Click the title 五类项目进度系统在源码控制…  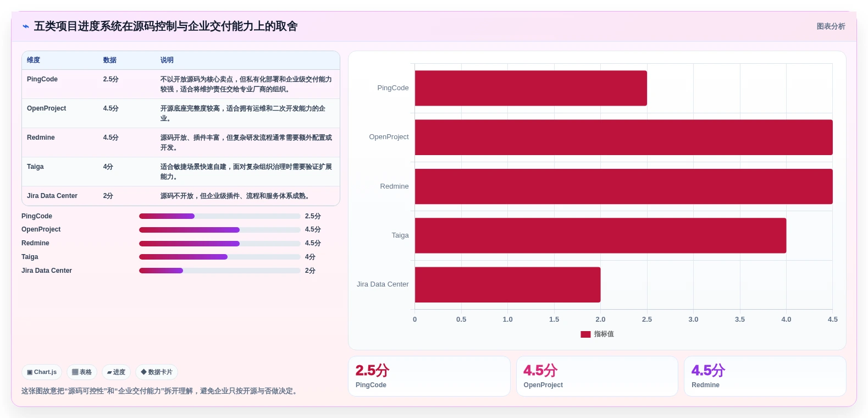tap(166, 26)
